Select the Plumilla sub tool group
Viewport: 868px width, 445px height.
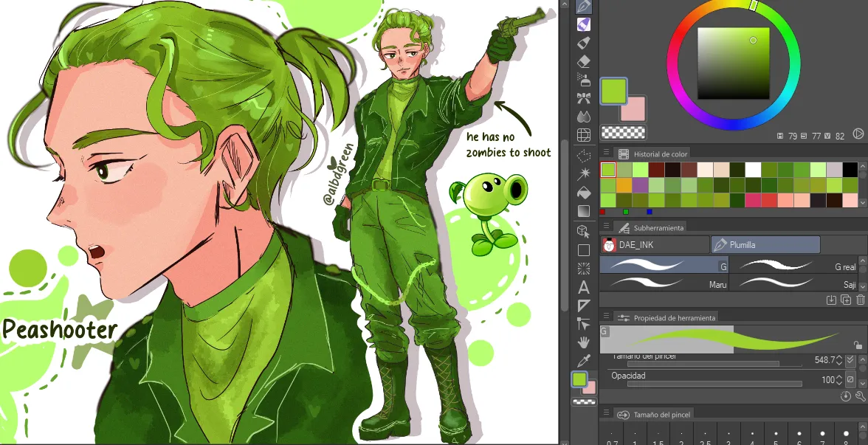tap(765, 245)
